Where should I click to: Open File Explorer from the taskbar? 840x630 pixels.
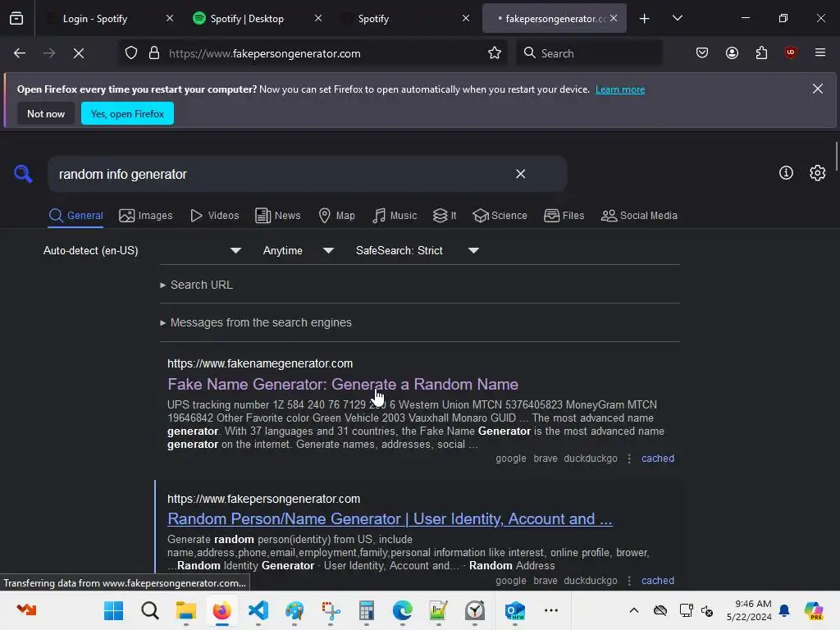(x=186, y=610)
